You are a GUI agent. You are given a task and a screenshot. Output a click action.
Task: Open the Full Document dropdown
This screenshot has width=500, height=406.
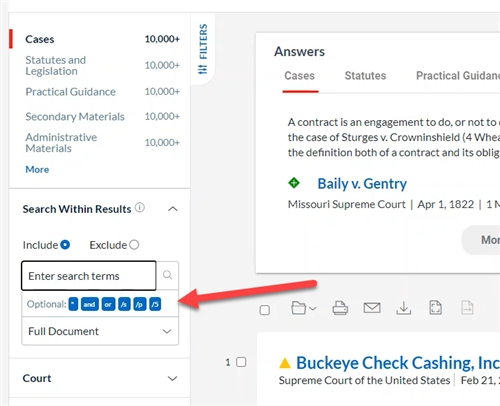pos(100,331)
